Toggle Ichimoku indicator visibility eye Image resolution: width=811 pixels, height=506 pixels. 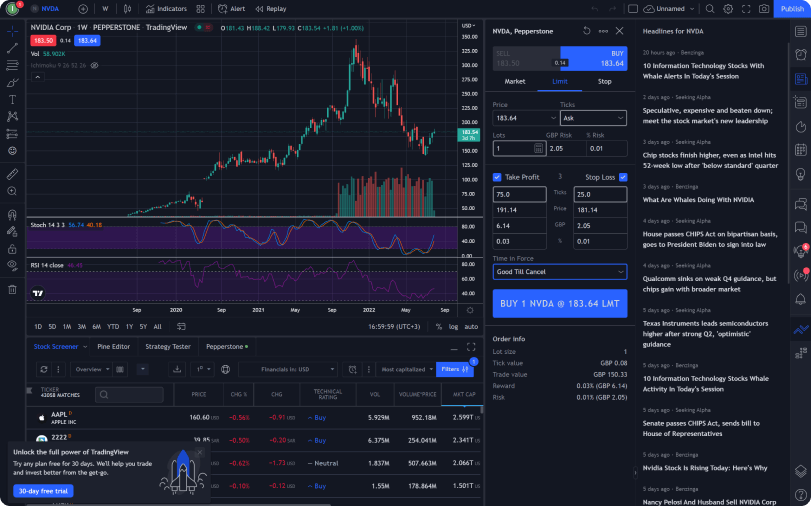pos(95,66)
